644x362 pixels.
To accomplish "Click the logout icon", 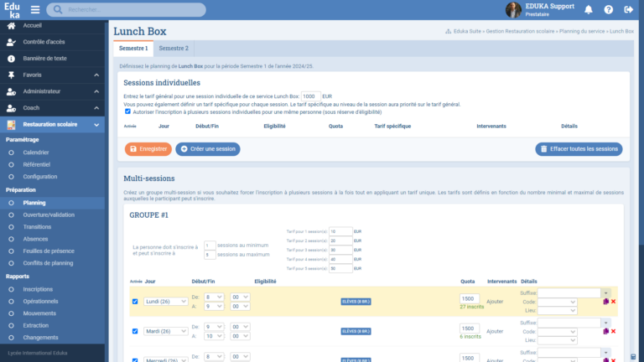I will click(x=628, y=9).
